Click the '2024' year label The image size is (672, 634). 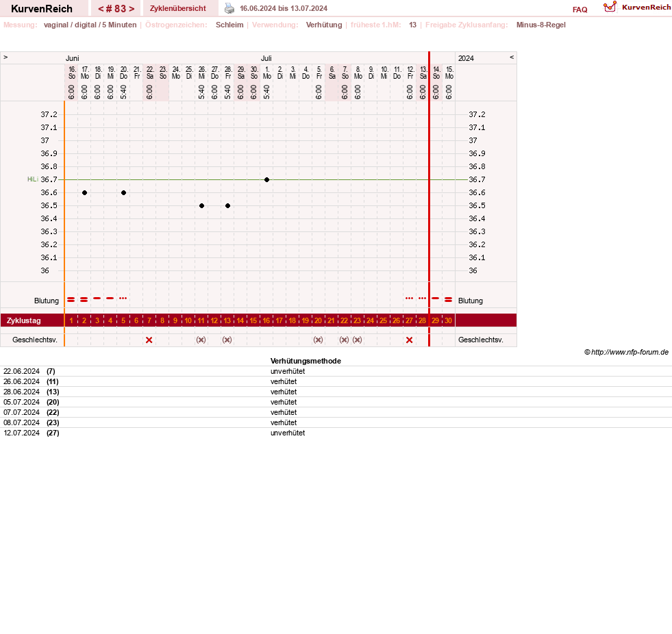466,58
